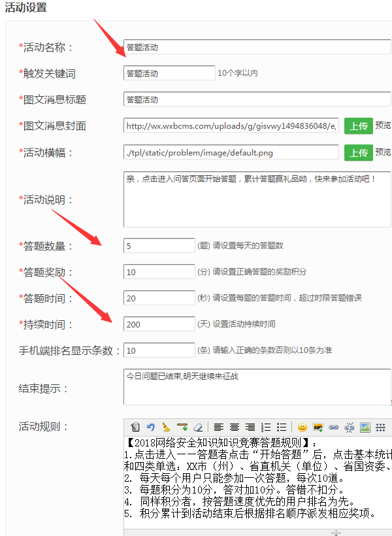Click the landscape image icon in toolbar
Screen dimensions: 392x536
coord(365,427)
